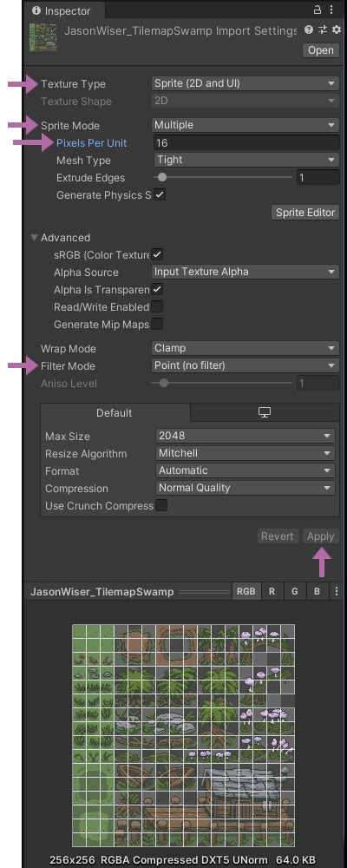
Task: Open the Mesh Type dropdown
Action: [x=246, y=160]
